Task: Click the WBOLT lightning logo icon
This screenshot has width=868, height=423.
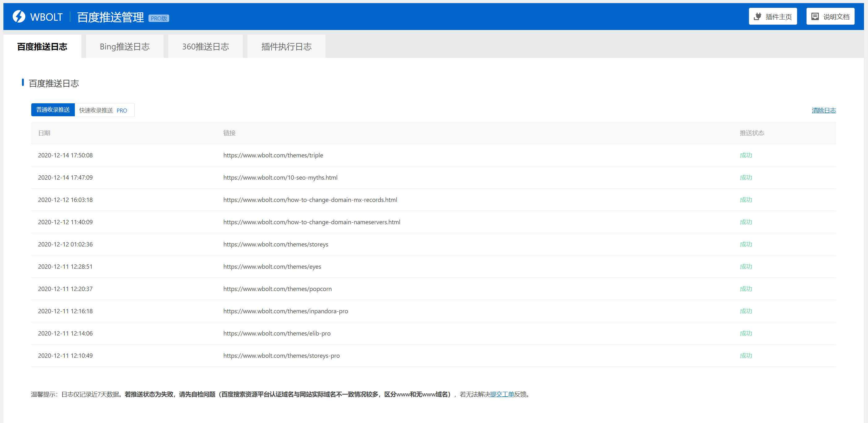Action: pos(19,16)
